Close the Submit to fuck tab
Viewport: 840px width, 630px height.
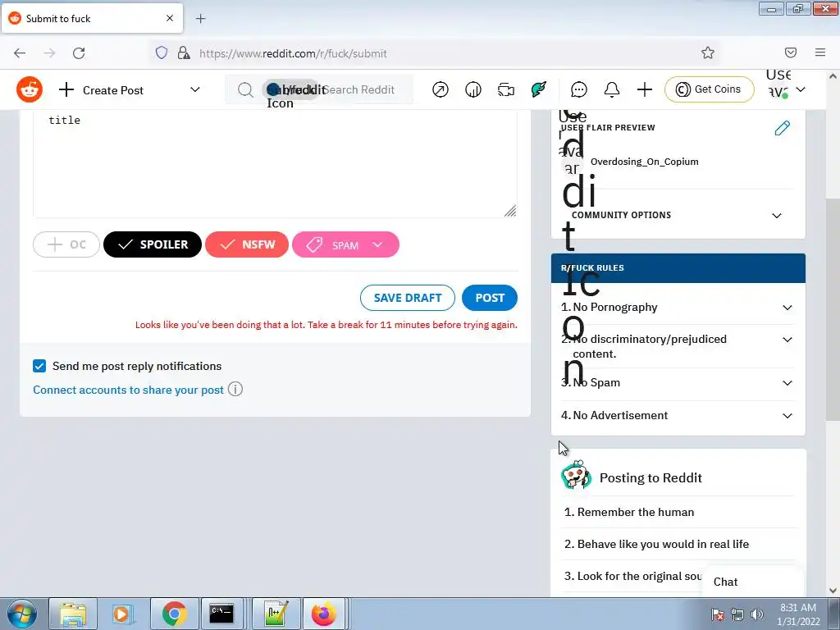170,18
